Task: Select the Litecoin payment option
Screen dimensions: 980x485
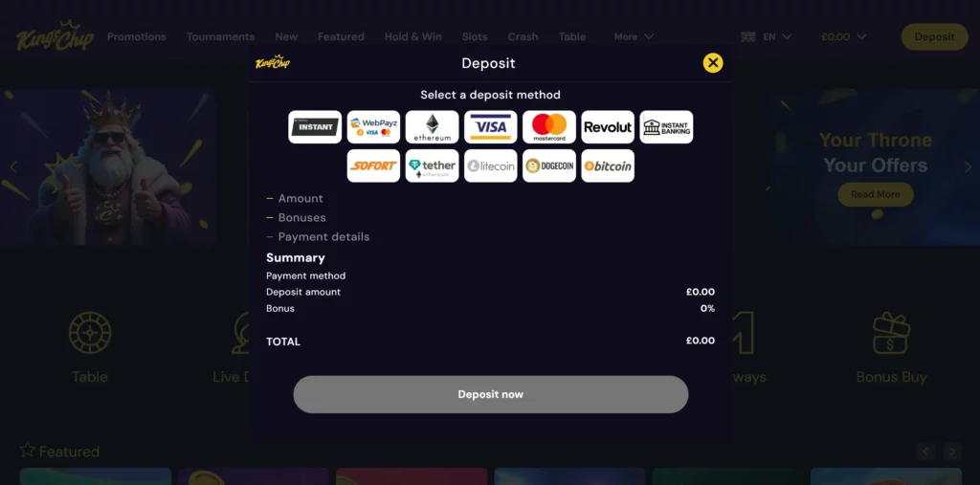Action: coord(491,165)
